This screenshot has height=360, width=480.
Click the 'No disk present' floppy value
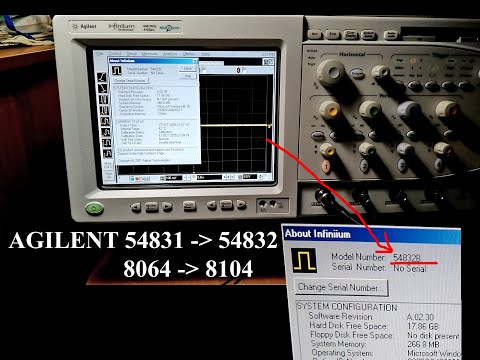[x=433, y=335]
